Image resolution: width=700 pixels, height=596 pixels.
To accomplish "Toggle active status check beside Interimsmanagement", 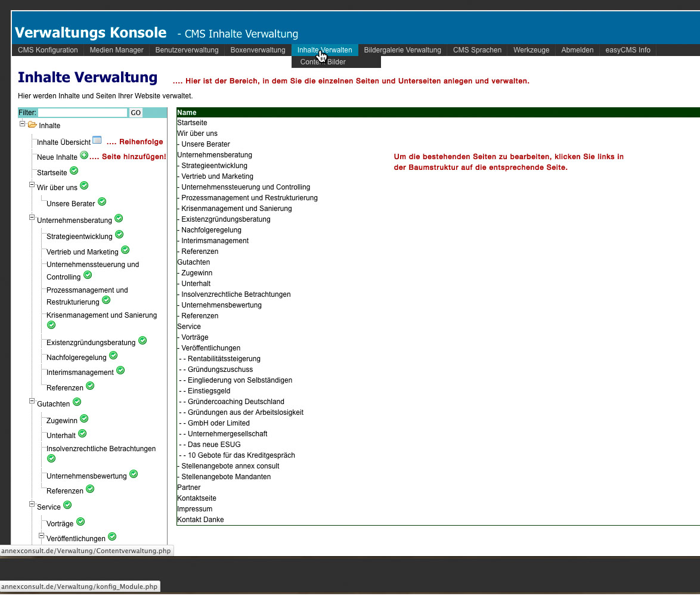I will (120, 370).
